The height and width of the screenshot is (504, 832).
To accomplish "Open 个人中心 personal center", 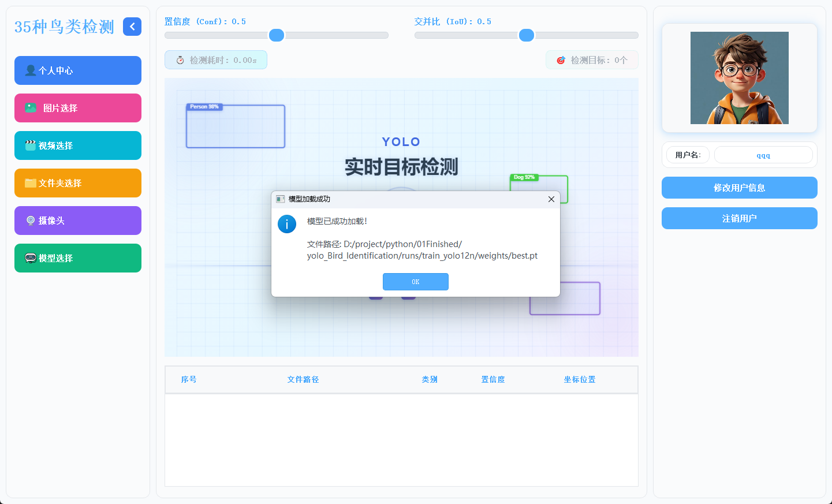I will (78, 70).
